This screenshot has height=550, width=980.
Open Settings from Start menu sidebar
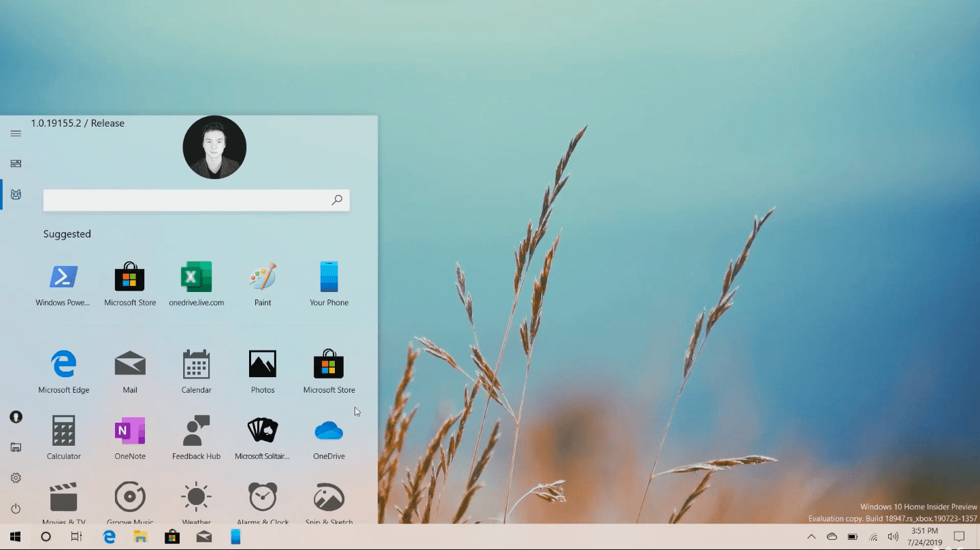(16, 478)
